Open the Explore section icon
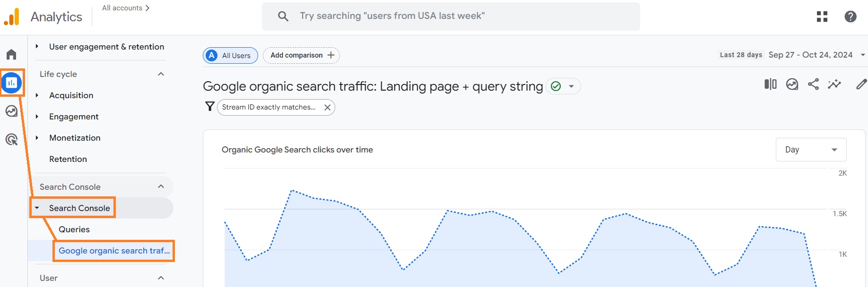The image size is (868, 287). coord(11,110)
